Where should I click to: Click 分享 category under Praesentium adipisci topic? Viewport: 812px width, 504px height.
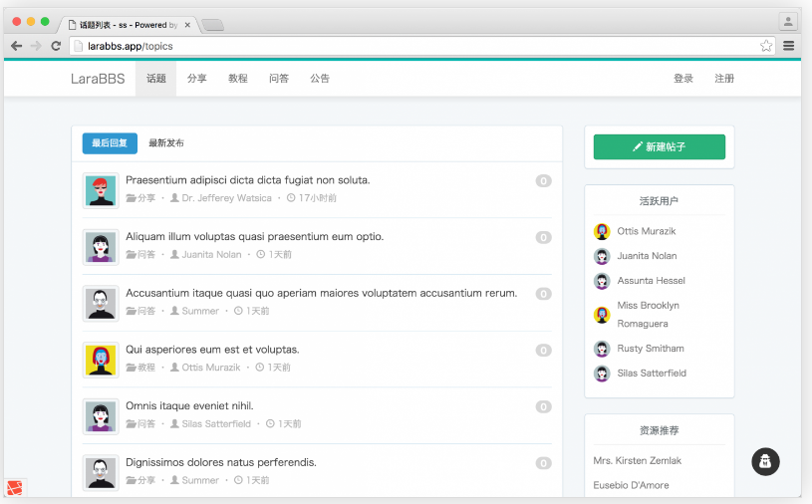(140, 198)
